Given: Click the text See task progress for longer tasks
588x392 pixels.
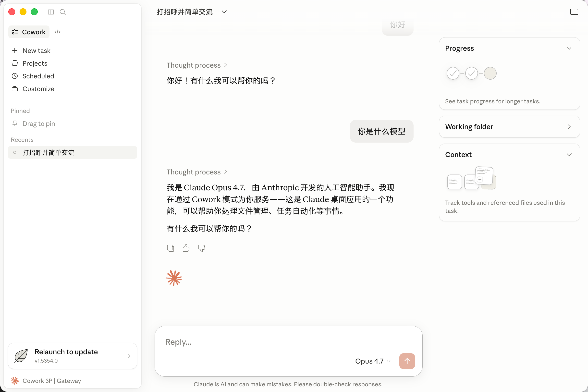Looking at the screenshot, I should (x=492, y=101).
